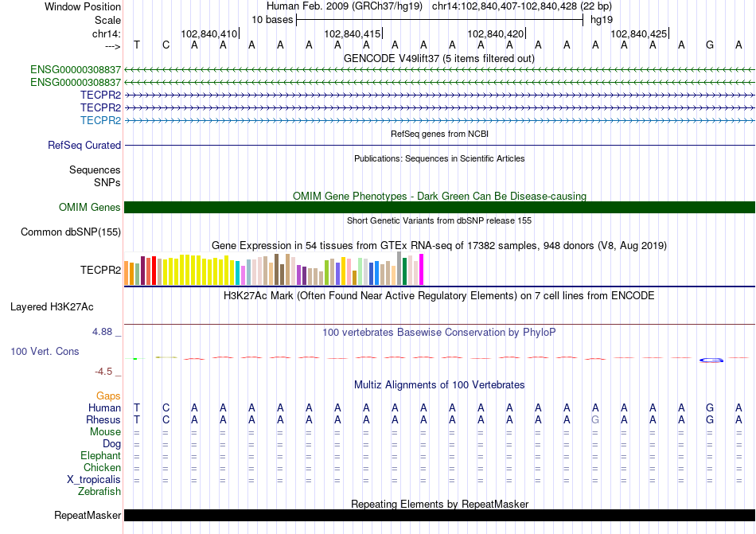Click the Common dbSNP(155) track label
756x534 pixels.
[x=71, y=232]
